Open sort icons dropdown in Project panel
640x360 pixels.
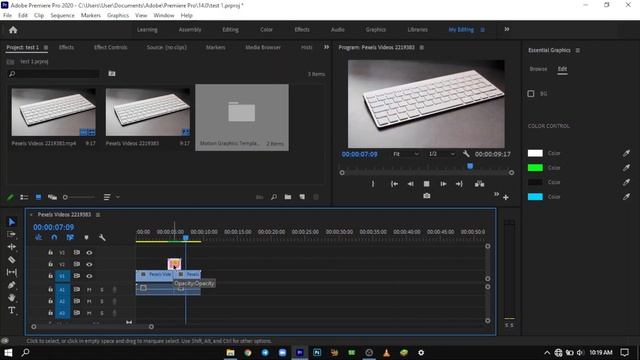[111, 197]
